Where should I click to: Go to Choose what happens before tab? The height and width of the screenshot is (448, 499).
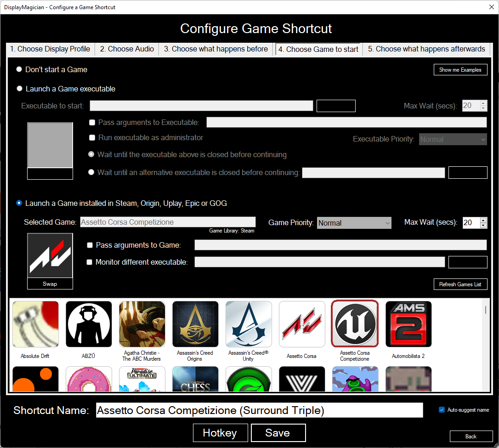click(216, 49)
